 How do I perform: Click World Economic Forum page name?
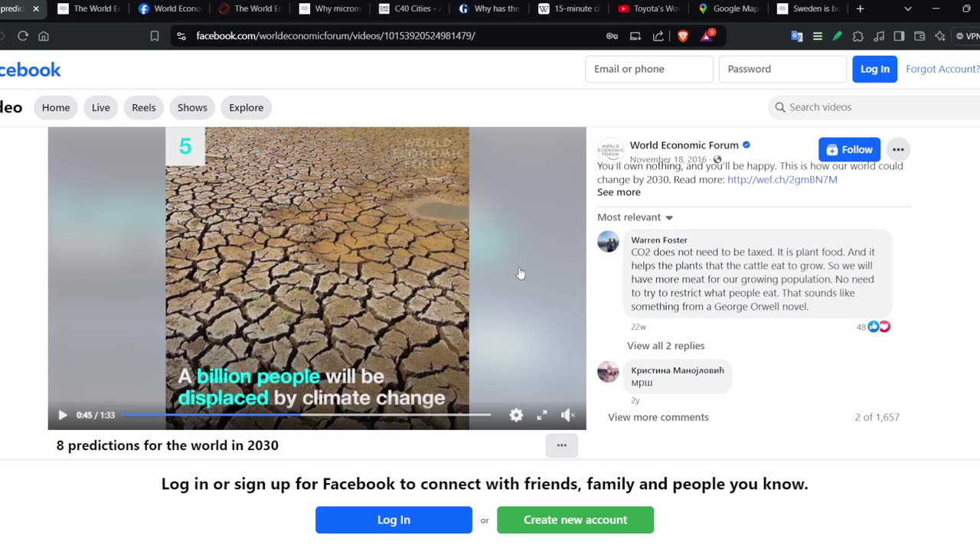684,145
